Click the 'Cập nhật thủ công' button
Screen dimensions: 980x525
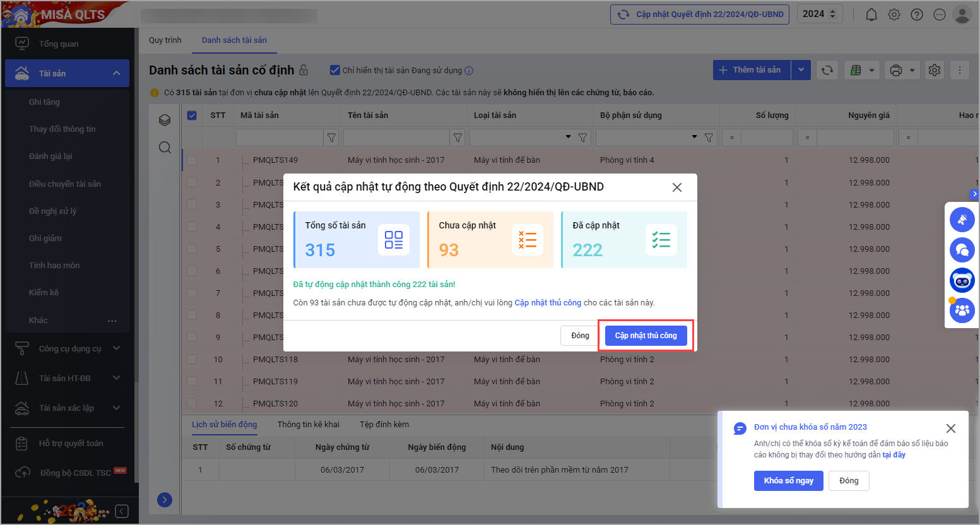tap(646, 336)
